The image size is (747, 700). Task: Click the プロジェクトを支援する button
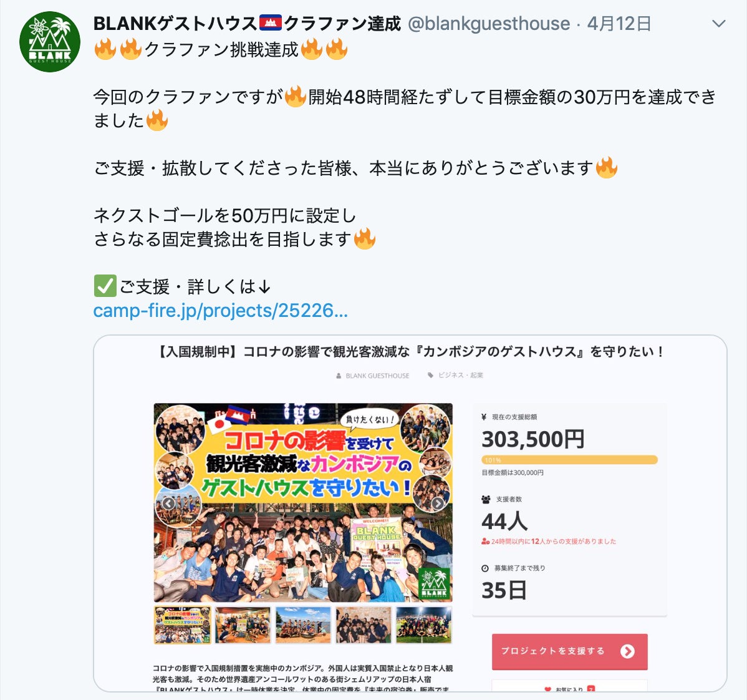point(569,651)
